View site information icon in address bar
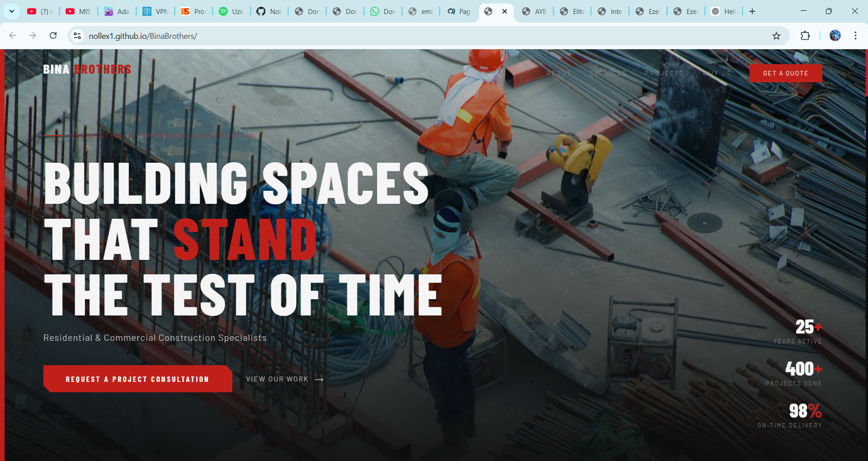Screen dimensions: 868x461 (77, 36)
